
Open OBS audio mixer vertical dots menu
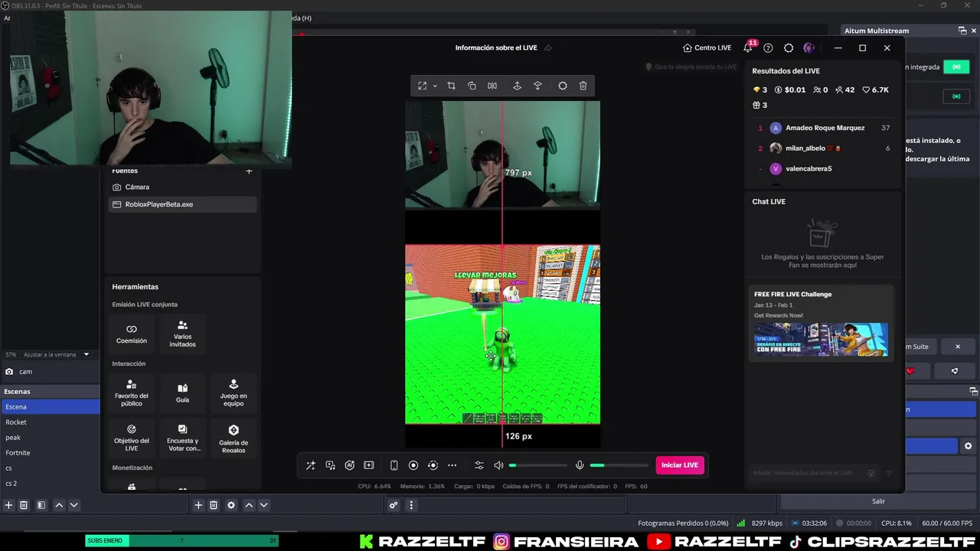411,505
